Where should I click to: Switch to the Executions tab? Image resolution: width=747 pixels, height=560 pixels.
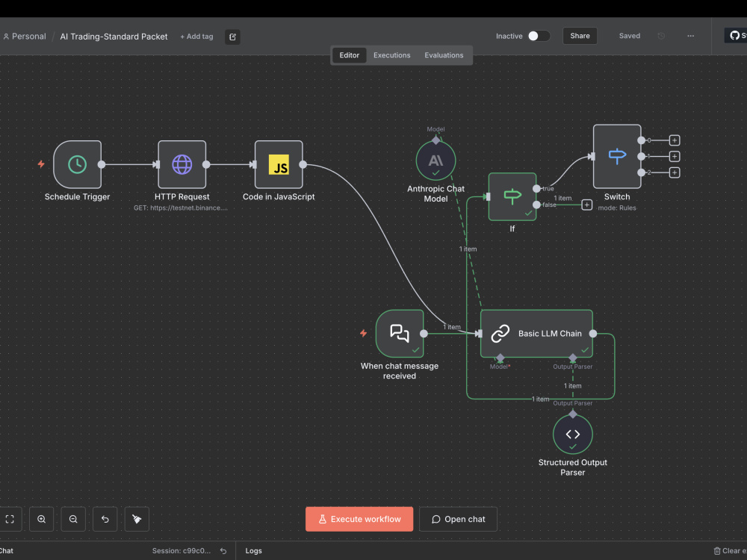pos(391,55)
